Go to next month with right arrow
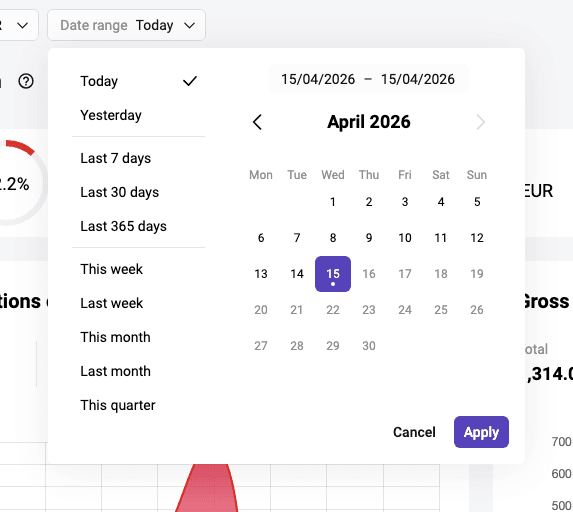This screenshot has height=512, width=573. click(481, 122)
